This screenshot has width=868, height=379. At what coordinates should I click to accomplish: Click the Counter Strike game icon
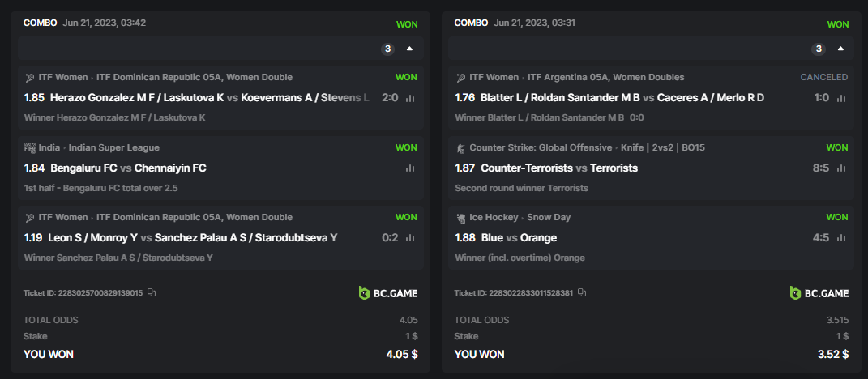coord(460,148)
